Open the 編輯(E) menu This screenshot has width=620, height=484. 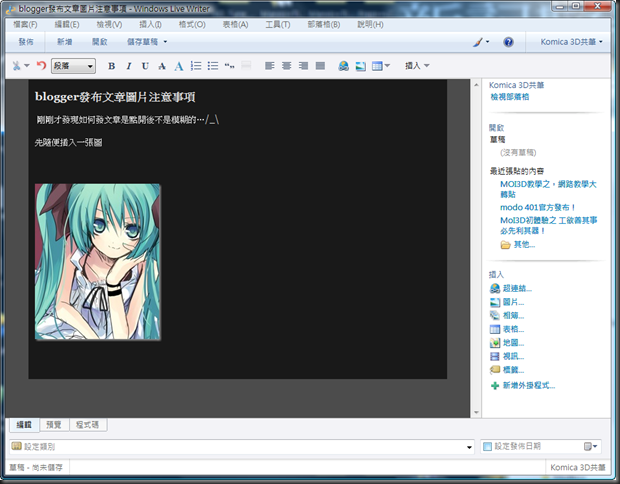[x=67, y=25]
